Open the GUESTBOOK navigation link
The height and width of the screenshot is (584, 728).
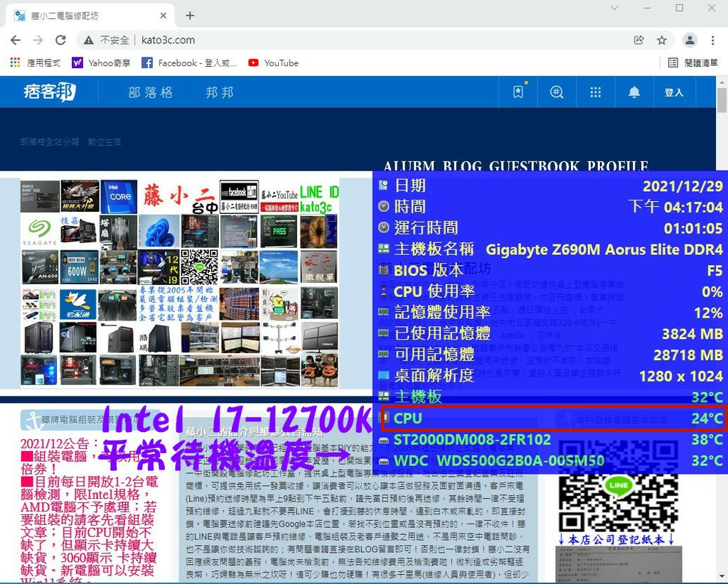pyautogui.click(x=535, y=166)
